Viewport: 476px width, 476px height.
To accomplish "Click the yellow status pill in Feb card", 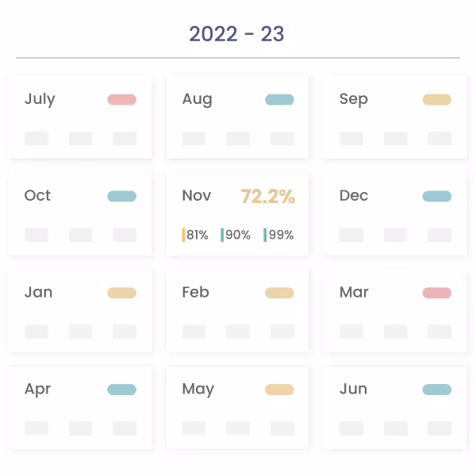I will point(279,294).
